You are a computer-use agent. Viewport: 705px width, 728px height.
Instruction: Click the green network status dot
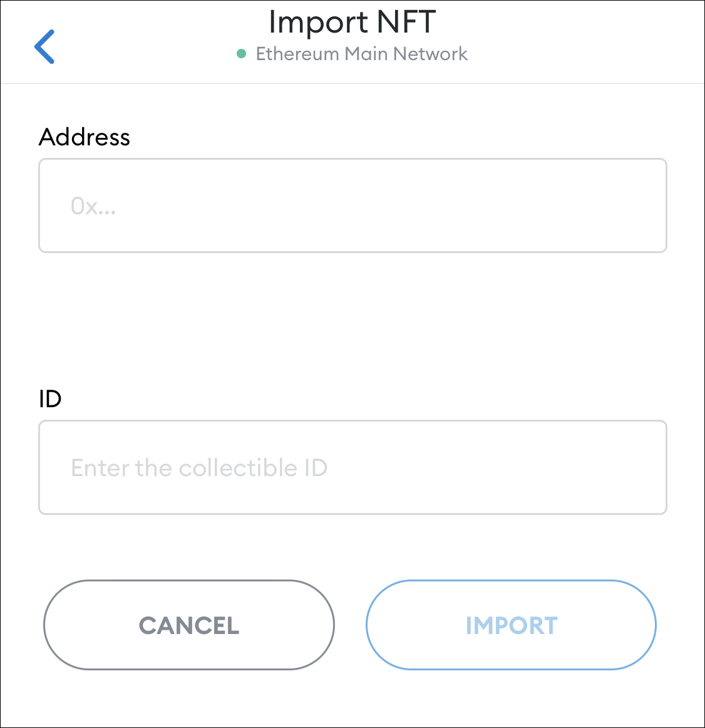pyautogui.click(x=241, y=54)
